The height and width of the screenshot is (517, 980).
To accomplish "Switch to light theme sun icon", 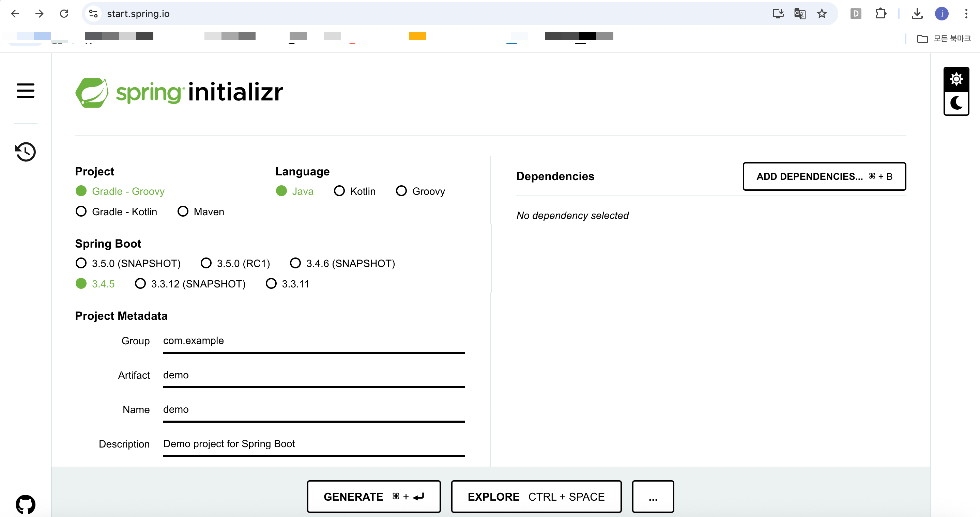I will [x=956, y=79].
